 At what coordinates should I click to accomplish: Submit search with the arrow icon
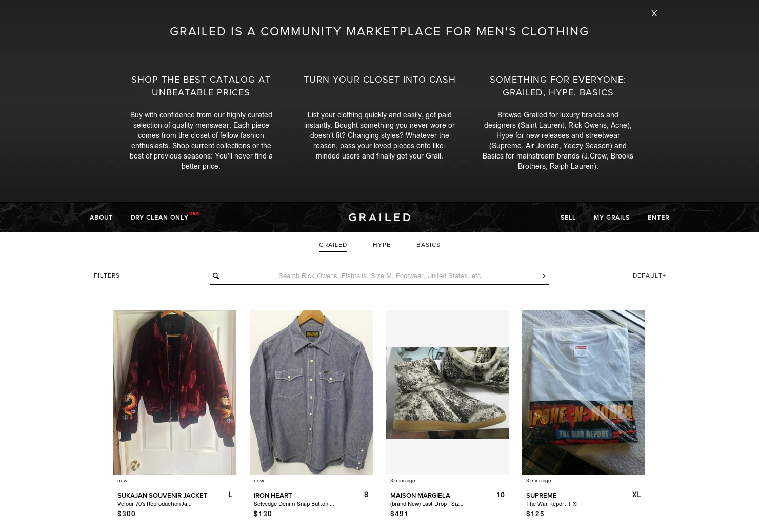pyautogui.click(x=544, y=276)
